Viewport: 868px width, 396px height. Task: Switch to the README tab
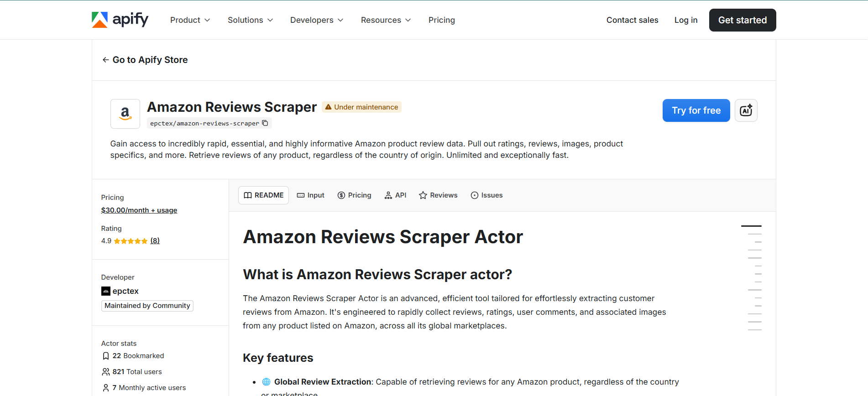(x=263, y=195)
